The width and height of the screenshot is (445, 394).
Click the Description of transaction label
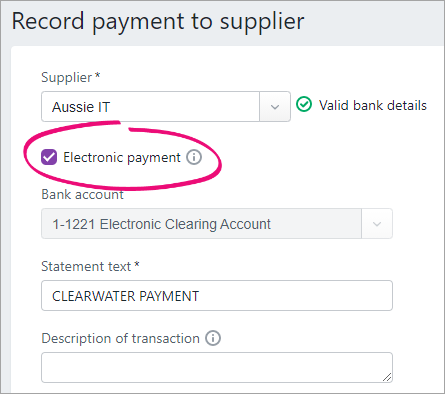pos(120,338)
